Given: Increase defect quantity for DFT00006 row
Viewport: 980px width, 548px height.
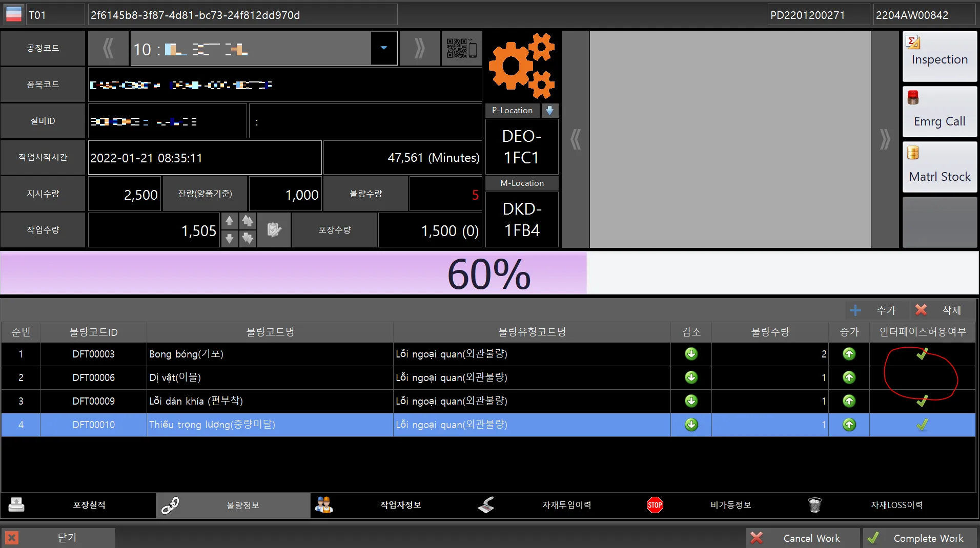Looking at the screenshot, I should [849, 377].
